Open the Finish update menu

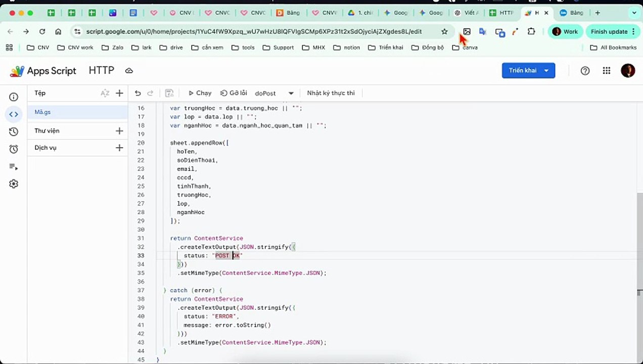point(612,31)
